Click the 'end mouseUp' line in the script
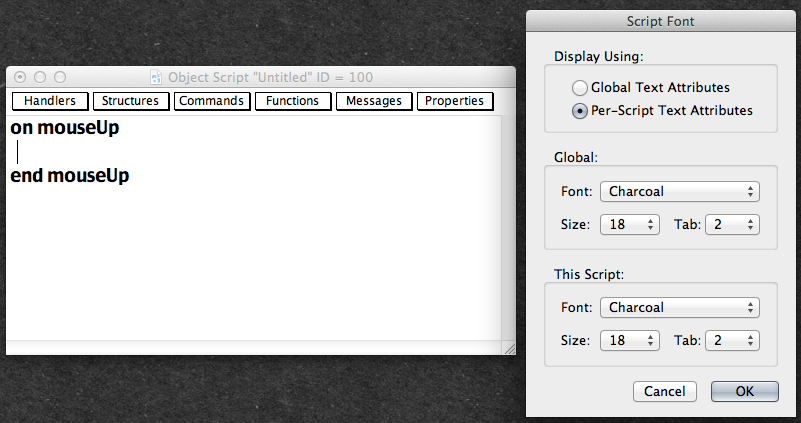801x423 pixels. [x=70, y=176]
